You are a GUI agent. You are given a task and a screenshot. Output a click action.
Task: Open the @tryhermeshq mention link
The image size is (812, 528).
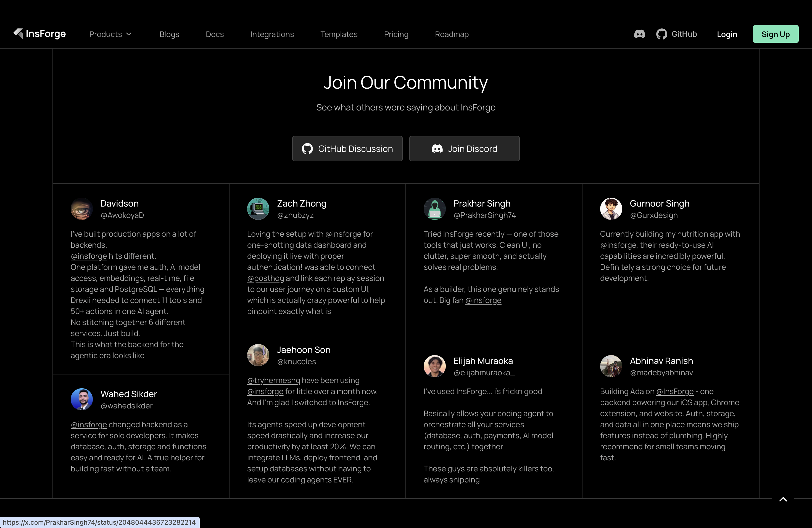click(x=274, y=380)
